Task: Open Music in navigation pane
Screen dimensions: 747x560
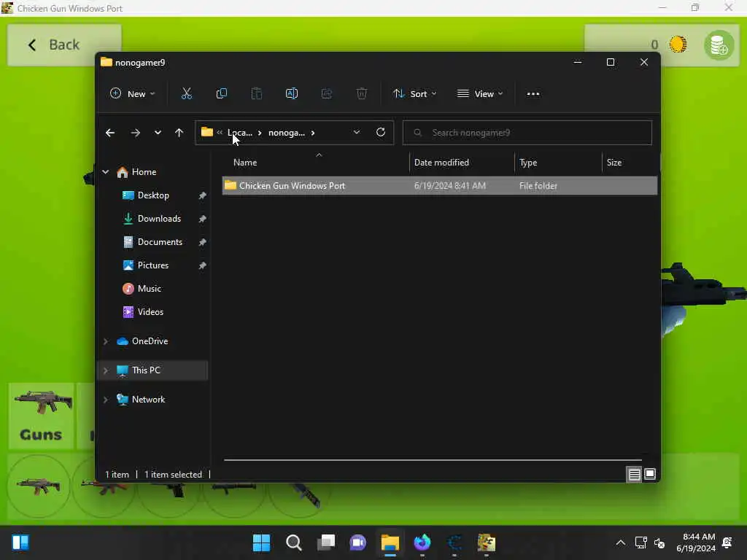Action: [x=149, y=289]
